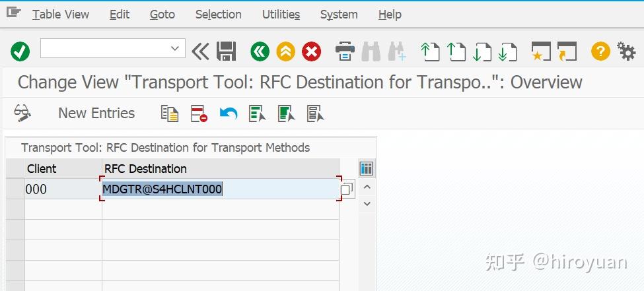Open the Selection menu
The width and height of the screenshot is (644, 291).
point(219,15)
